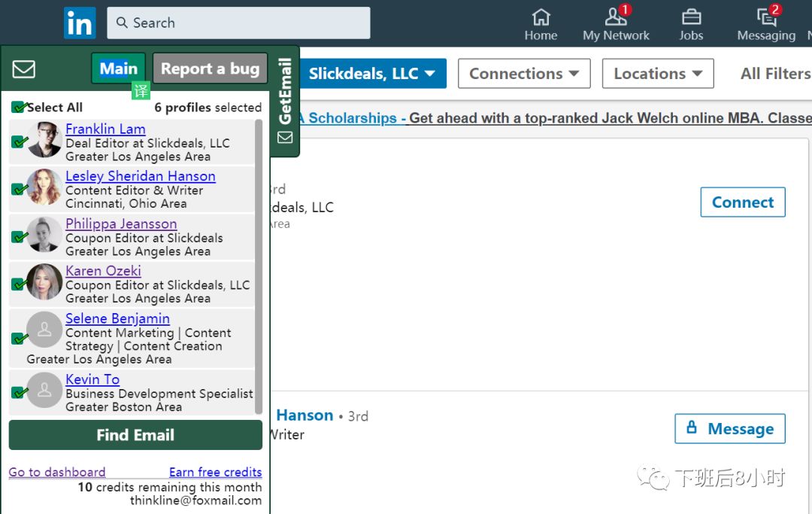
Task: Click into the LinkedIn Search field
Action: point(239,23)
